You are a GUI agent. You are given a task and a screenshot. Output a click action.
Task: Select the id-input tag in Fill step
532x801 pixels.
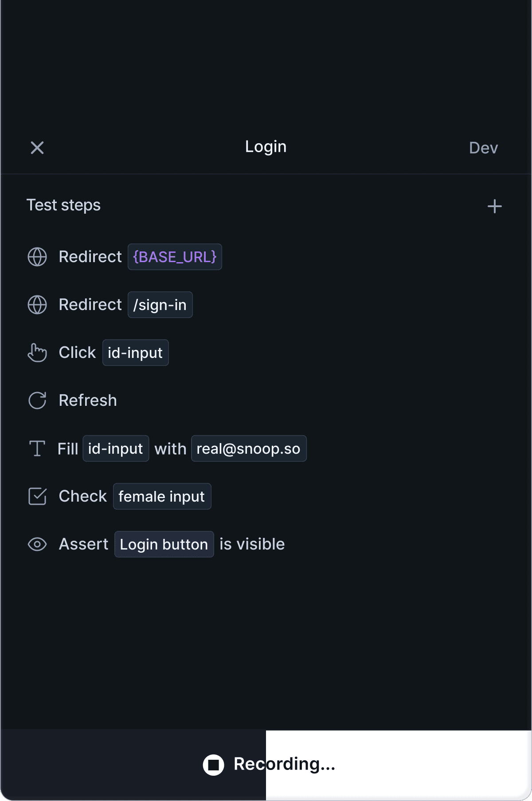[x=116, y=448]
